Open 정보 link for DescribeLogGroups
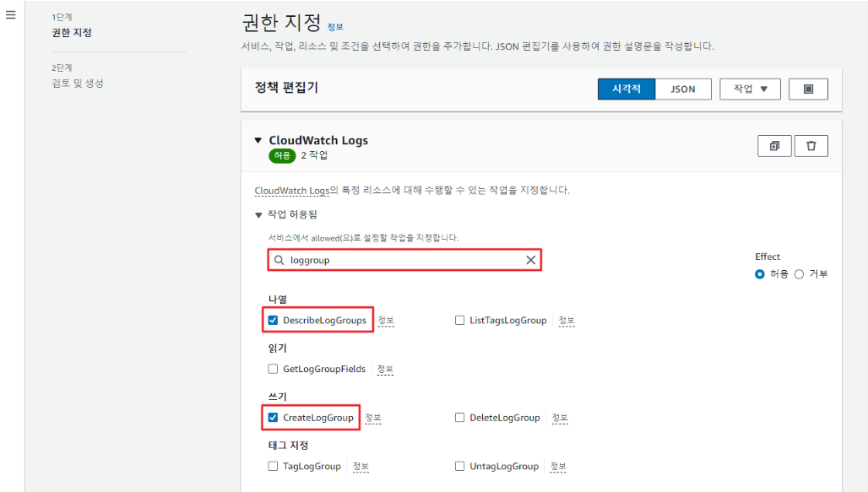Screen dimensions: 868x492 (386, 321)
